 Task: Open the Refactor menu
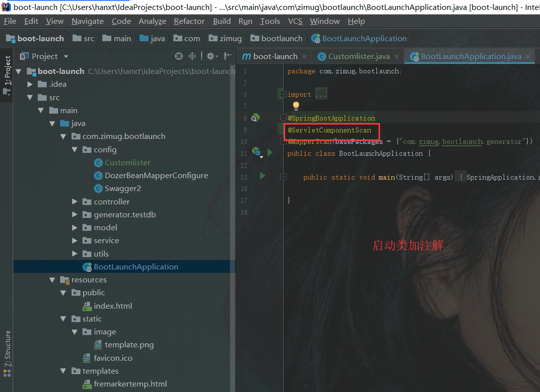[189, 21]
